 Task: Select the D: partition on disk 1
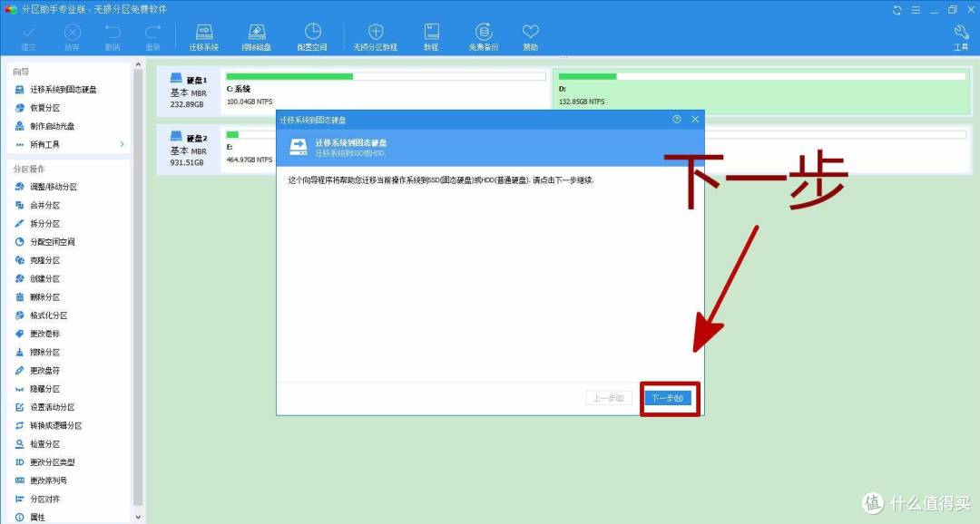pyautogui.click(x=760, y=89)
